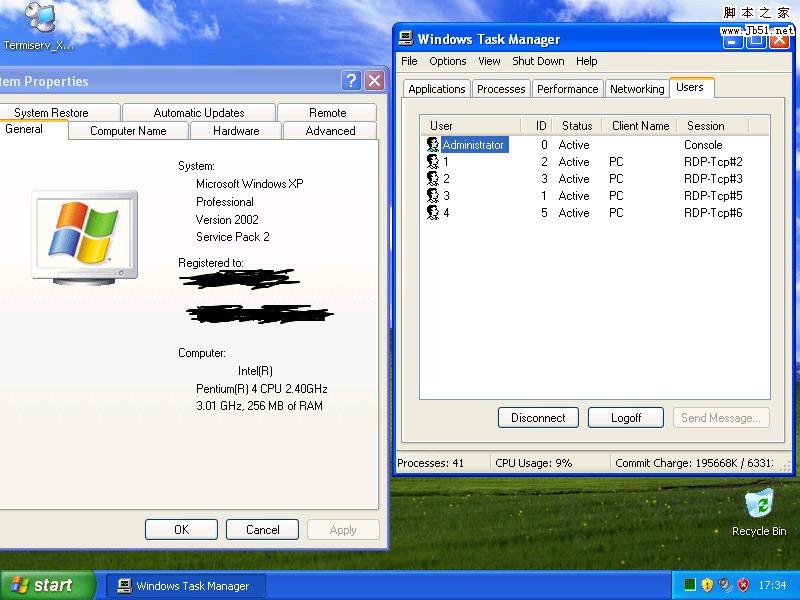This screenshot has height=600, width=800.
Task: Click the 'RDP-Tcp#3' session cell
Action: pos(713,179)
